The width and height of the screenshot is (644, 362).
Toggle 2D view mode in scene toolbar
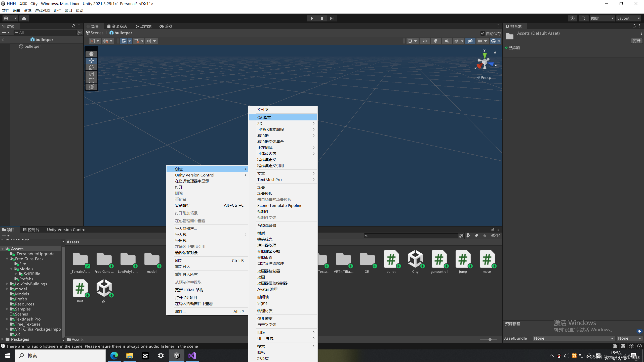point(425,41)
